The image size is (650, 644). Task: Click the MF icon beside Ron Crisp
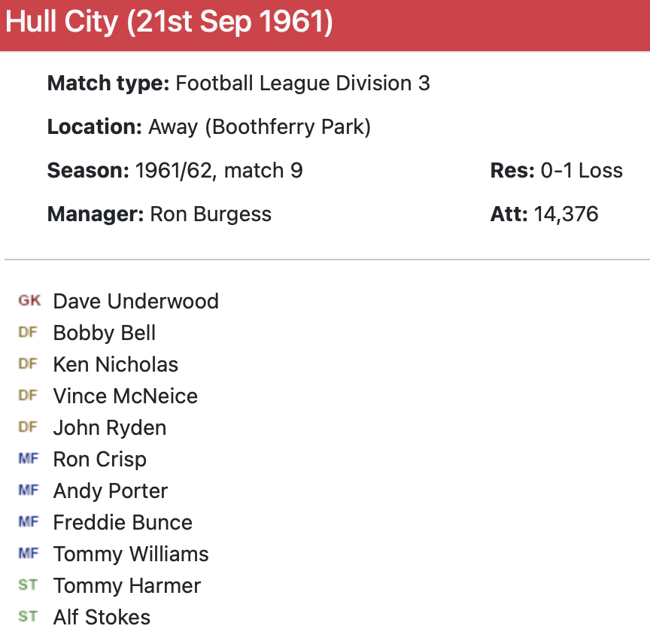coord(29,459)
